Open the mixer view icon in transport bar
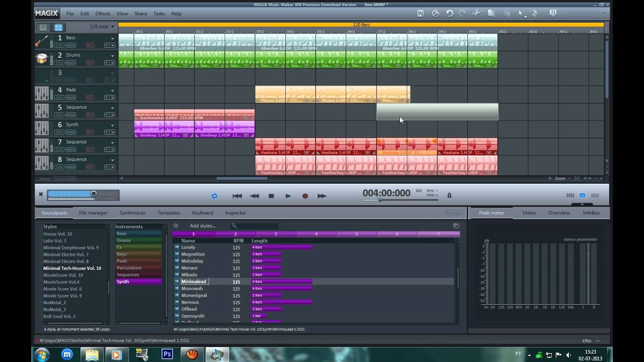644x362 pixels. [x=570, y=196]
